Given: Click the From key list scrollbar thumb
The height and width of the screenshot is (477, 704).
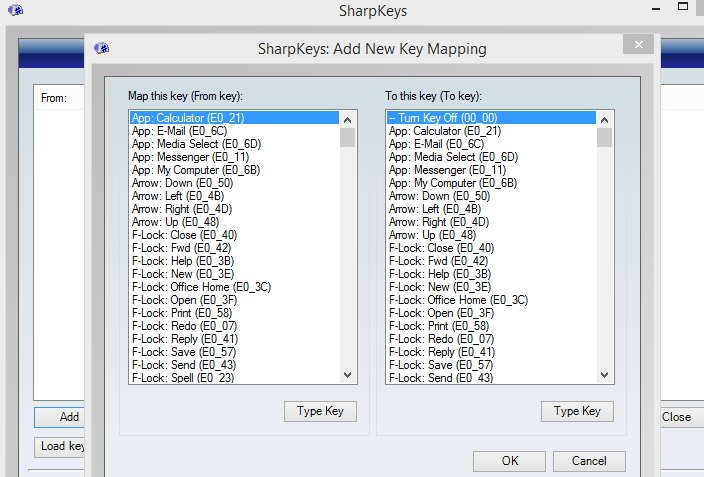Looking at the screenshot, I should click(x=348, y=138).
